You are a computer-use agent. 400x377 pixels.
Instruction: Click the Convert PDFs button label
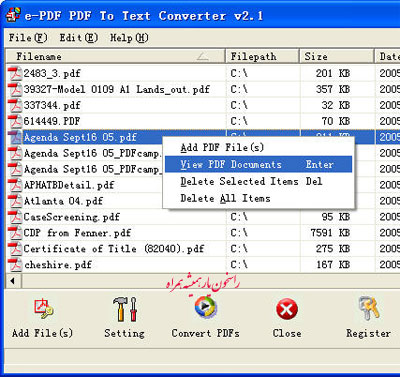pos(206,333)
